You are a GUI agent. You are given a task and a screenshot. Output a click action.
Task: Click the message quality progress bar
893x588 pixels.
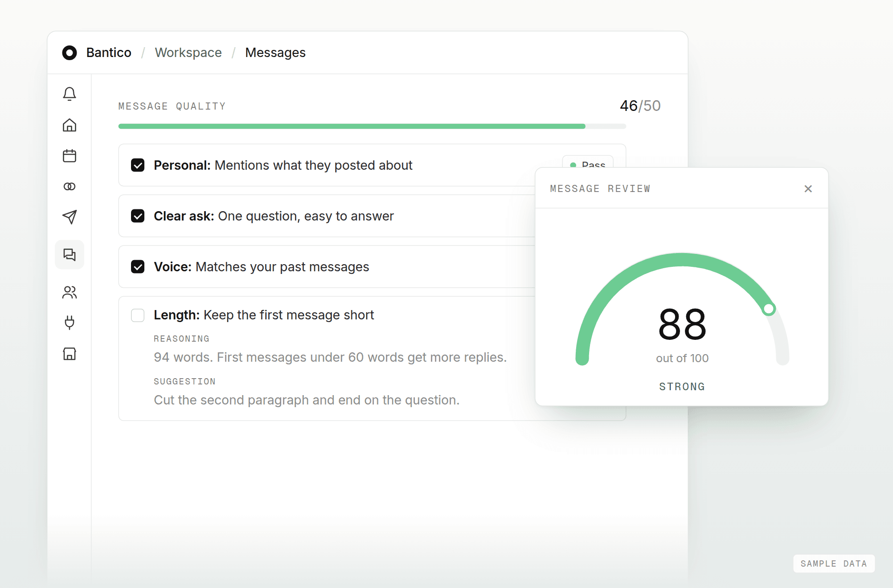click(x=372, y=127)
